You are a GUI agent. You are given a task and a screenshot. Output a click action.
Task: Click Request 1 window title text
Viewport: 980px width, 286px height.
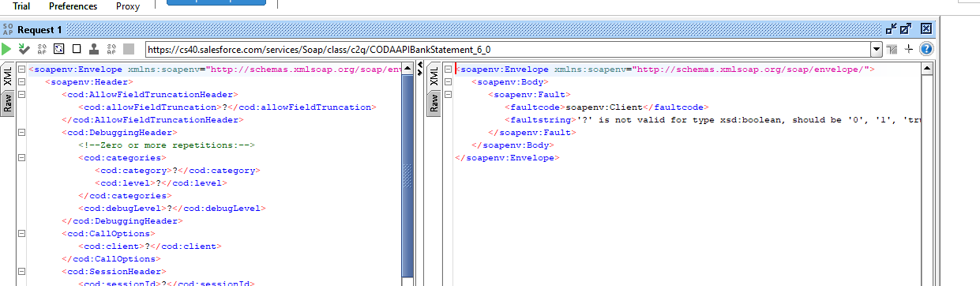click(39, 29)
